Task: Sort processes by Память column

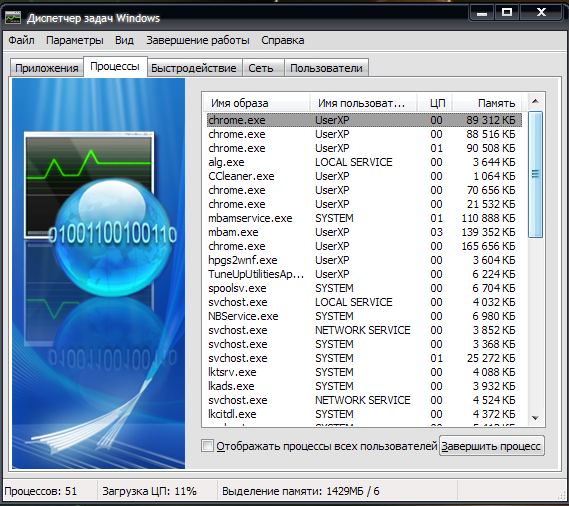Action: click(x=487, y=103)
